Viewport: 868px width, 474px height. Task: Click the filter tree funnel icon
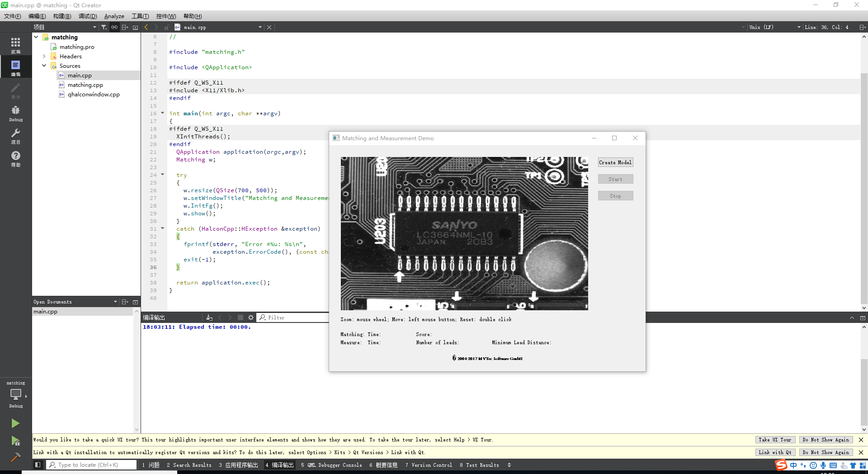[x=104, y=27]
